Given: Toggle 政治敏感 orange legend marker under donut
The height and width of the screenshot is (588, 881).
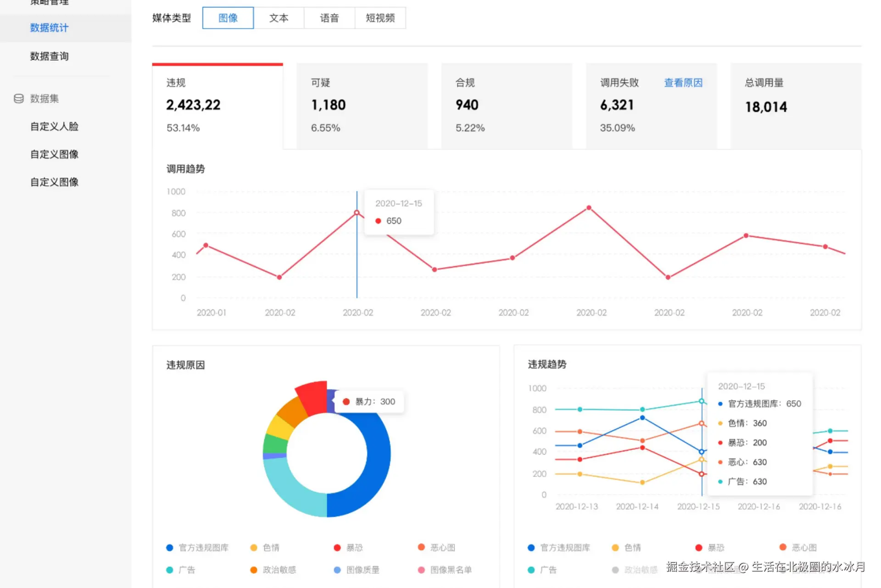Looking at the screenshot, I should pyautogui.click(x=254, y=570).
